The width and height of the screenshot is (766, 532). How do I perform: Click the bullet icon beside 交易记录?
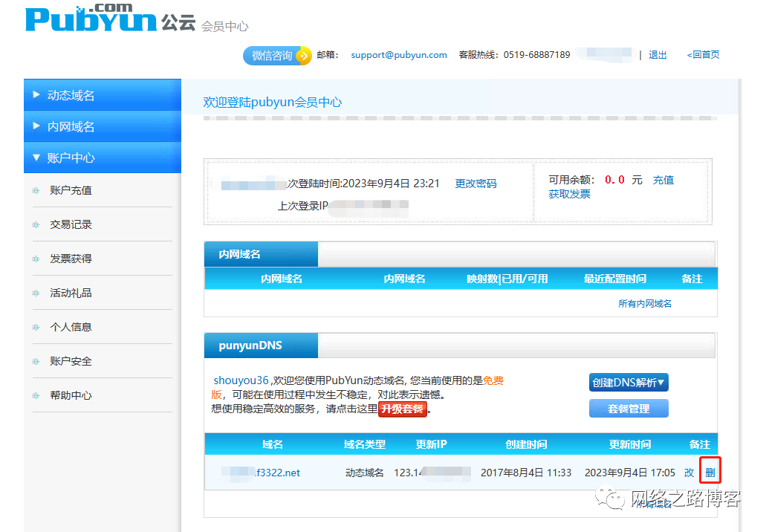[x=36, y=224]
